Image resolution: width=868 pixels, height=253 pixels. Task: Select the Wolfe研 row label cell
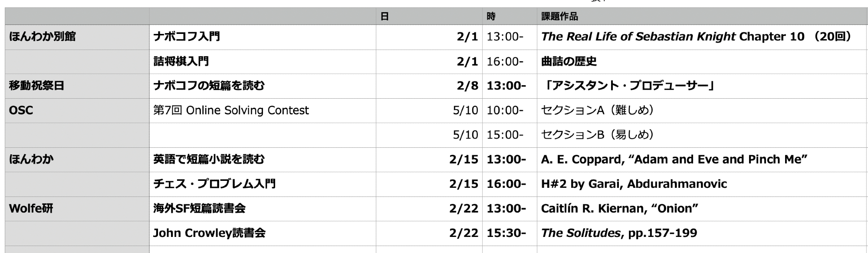pos(77,209)
